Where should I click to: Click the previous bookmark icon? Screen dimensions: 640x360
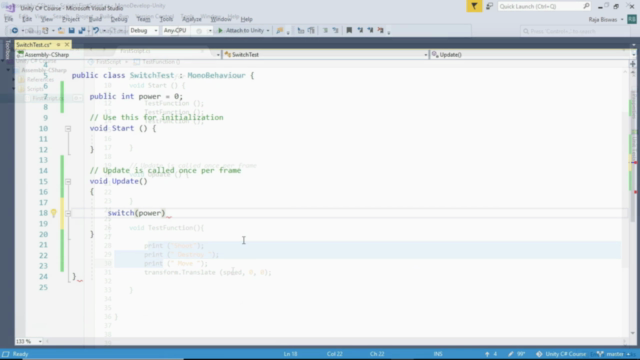[x=360, y=31]
